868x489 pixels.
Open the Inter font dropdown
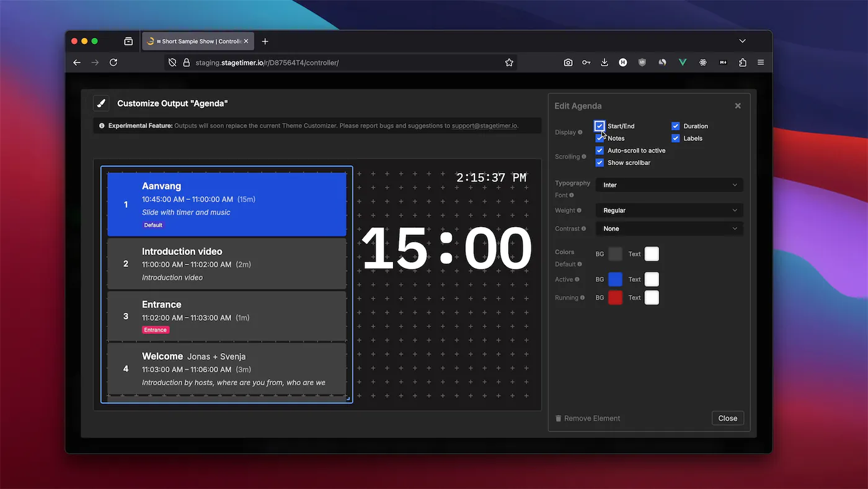[x=669, y=184]
